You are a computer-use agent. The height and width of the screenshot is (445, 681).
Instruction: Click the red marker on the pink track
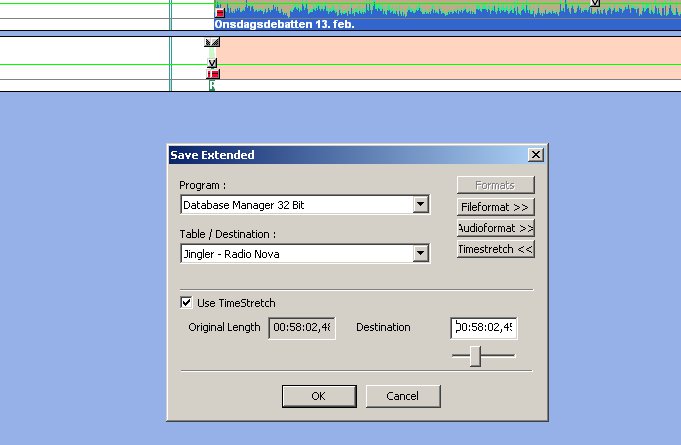coord(213,74)
